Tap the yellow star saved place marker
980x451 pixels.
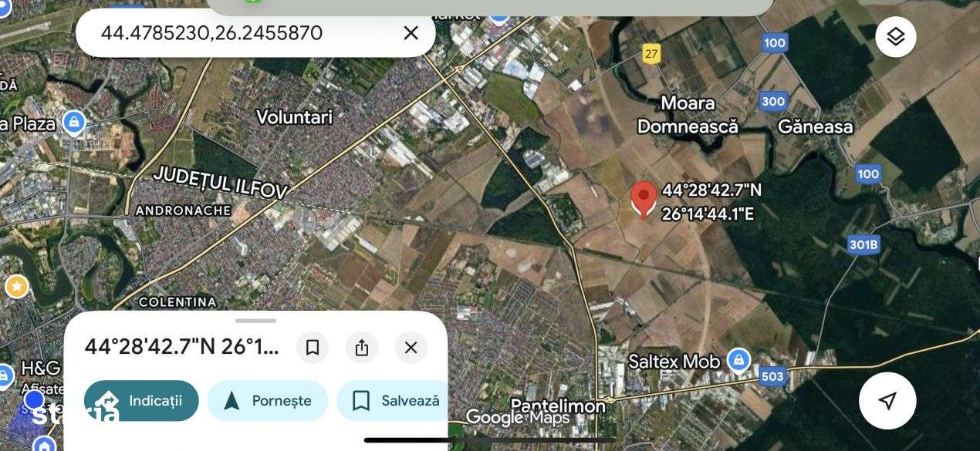tap(16, 287)
